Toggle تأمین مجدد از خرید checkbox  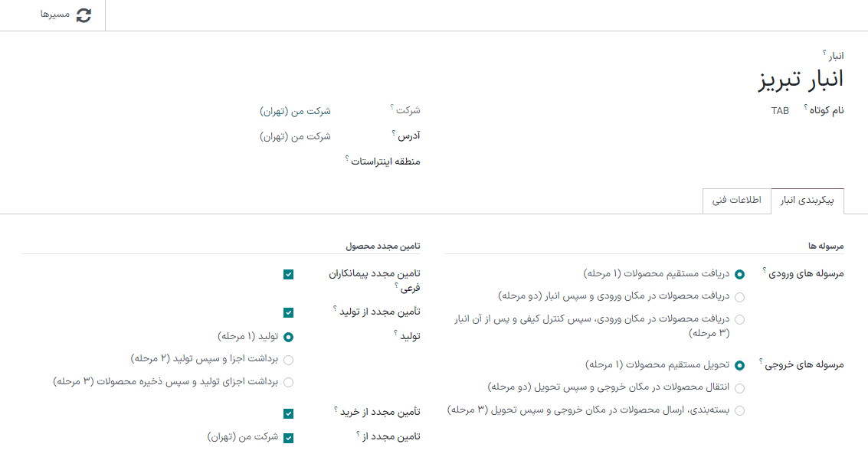click(288, 413)
